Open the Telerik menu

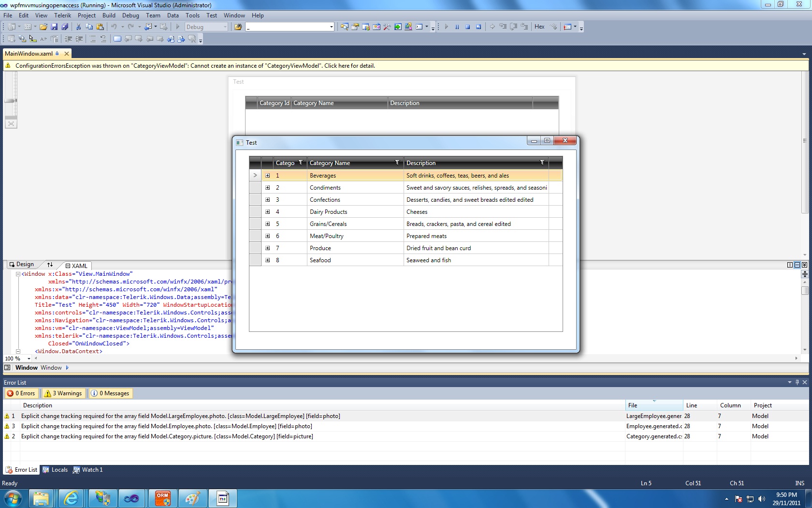pyautogui.click(x=62, y=15)
